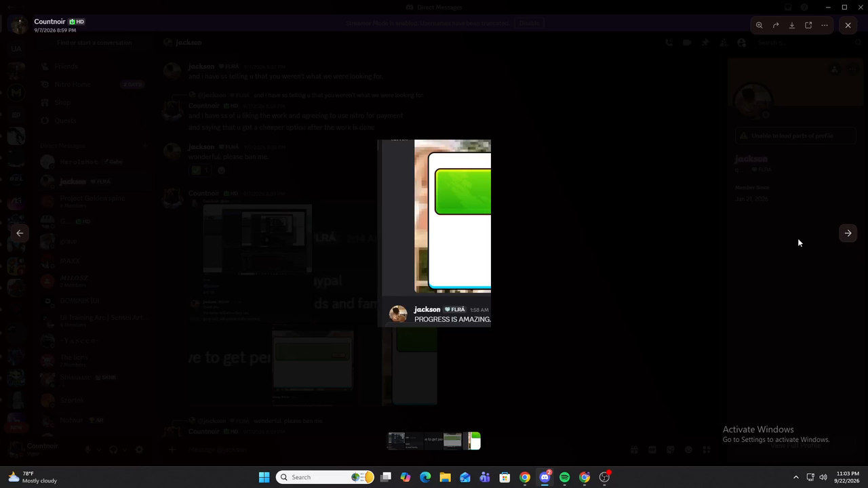The height and width of the screenshot is (488, 868).
Task: Open Outlook from the taskbar
Action: coord(465,477)
